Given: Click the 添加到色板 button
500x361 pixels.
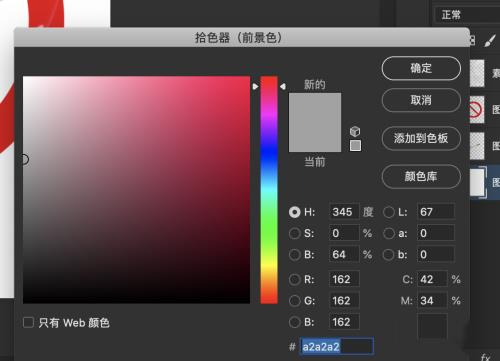Looking at the screenshot, I should (421, 138).
